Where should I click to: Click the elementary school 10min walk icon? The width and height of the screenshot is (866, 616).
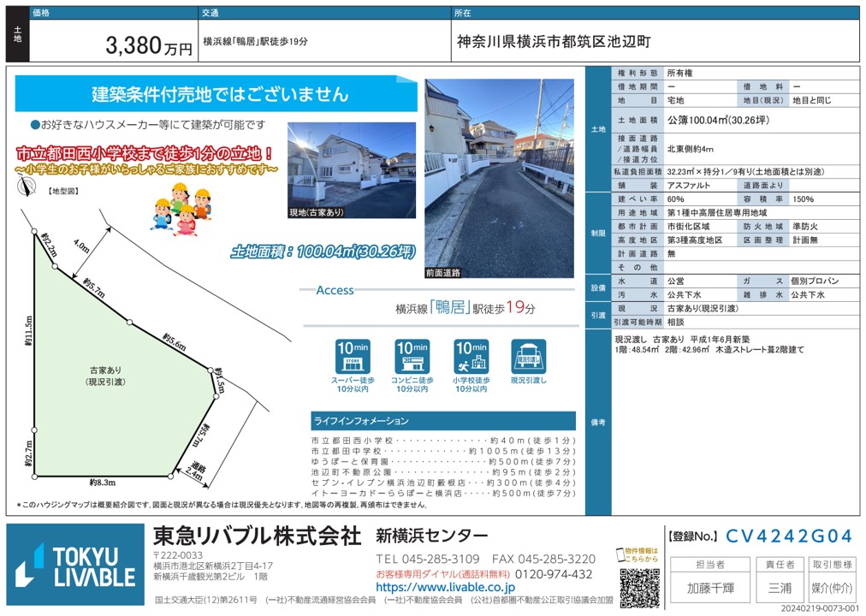point(471,358)
